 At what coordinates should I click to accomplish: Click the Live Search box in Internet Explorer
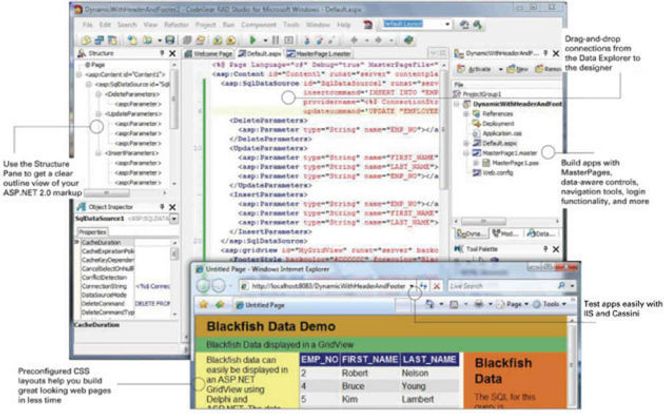(504, 286)
